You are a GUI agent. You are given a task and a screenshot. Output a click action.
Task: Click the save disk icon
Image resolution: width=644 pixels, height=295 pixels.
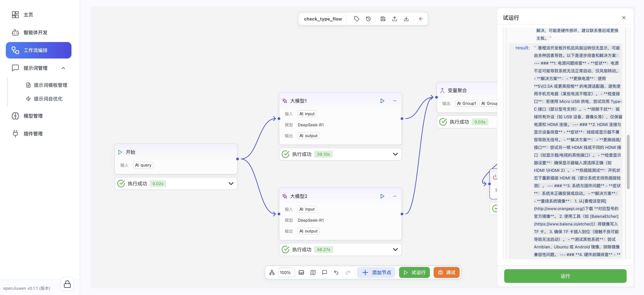coord(383,19)
